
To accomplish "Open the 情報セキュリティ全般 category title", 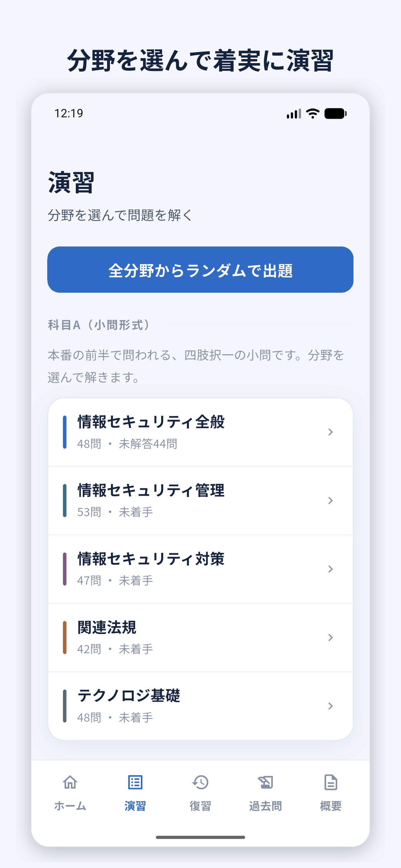I will pos(151,422).
